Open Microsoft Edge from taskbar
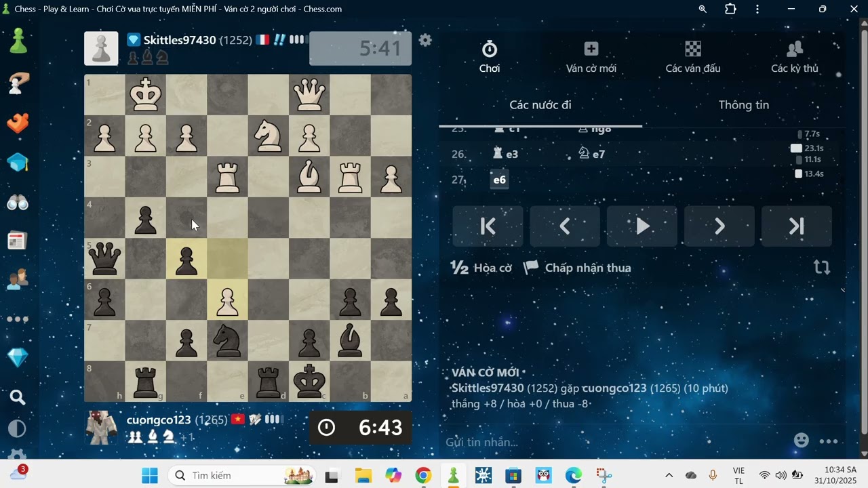This screenshot has width=868, height=488. [x=574, y=475]
